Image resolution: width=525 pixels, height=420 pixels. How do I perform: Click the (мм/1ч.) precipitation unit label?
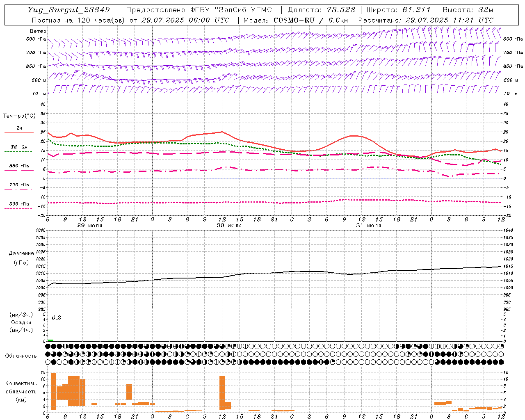pyautogui.click(x=21, y=330)
